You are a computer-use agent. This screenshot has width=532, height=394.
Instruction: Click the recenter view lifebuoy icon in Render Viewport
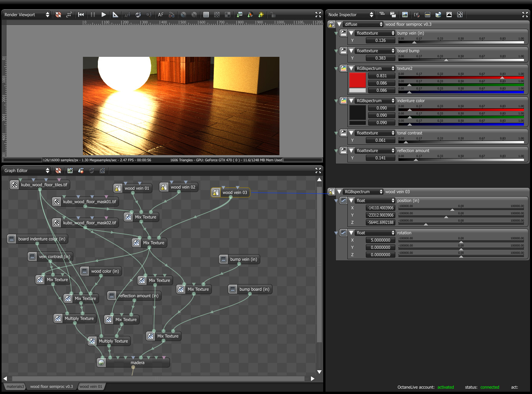pyautogui.click(x=58, y=15)
